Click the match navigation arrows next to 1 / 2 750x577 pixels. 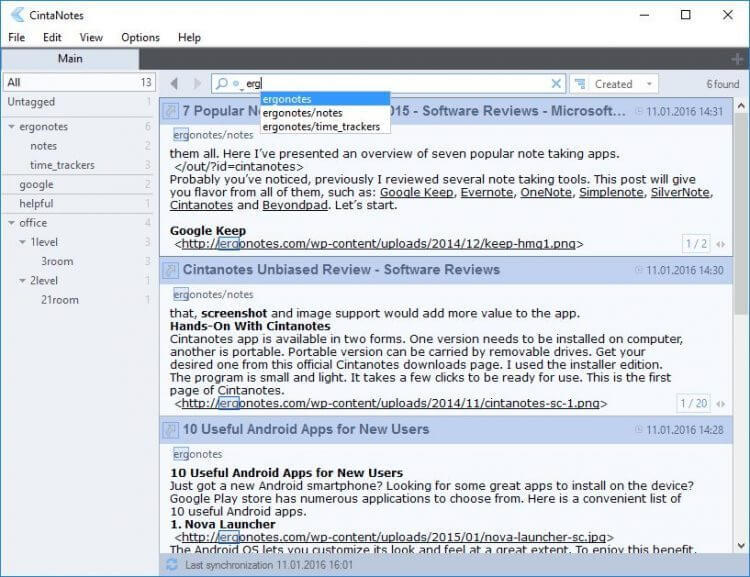[720, 244]
